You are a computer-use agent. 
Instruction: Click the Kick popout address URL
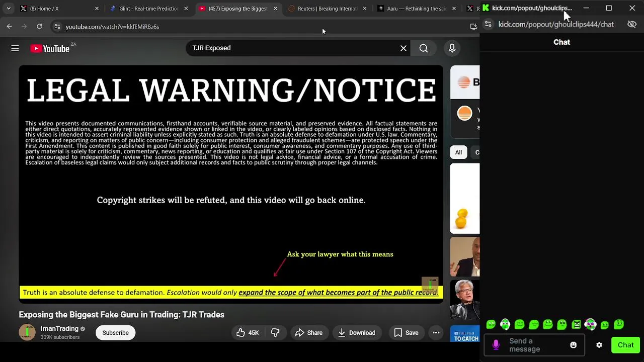[x=556, y=24]
